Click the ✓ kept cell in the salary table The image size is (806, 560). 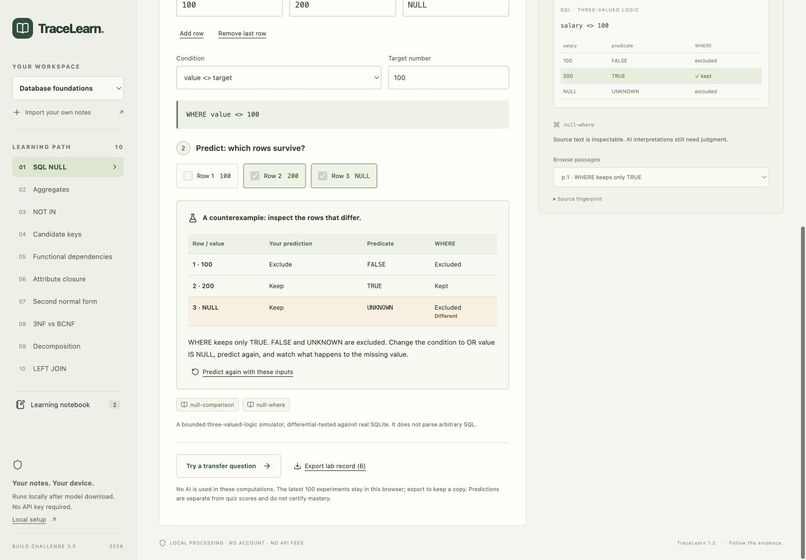(x=703, y=76)
